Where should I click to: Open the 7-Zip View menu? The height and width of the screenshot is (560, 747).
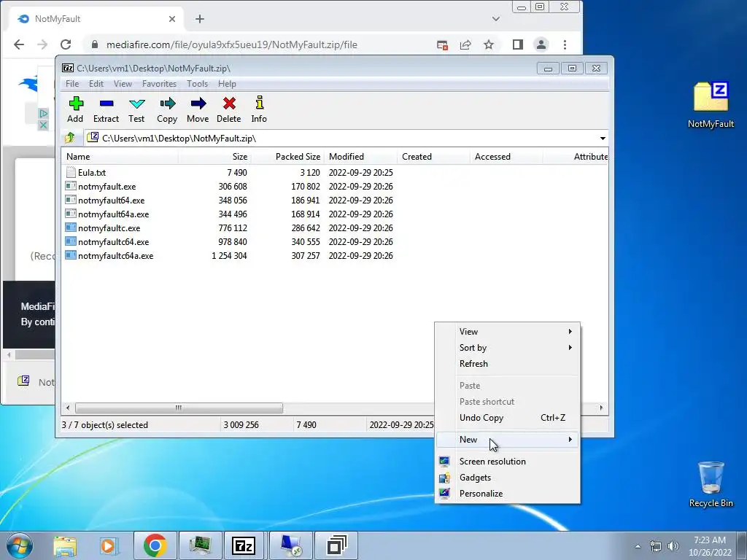[123, 84]
